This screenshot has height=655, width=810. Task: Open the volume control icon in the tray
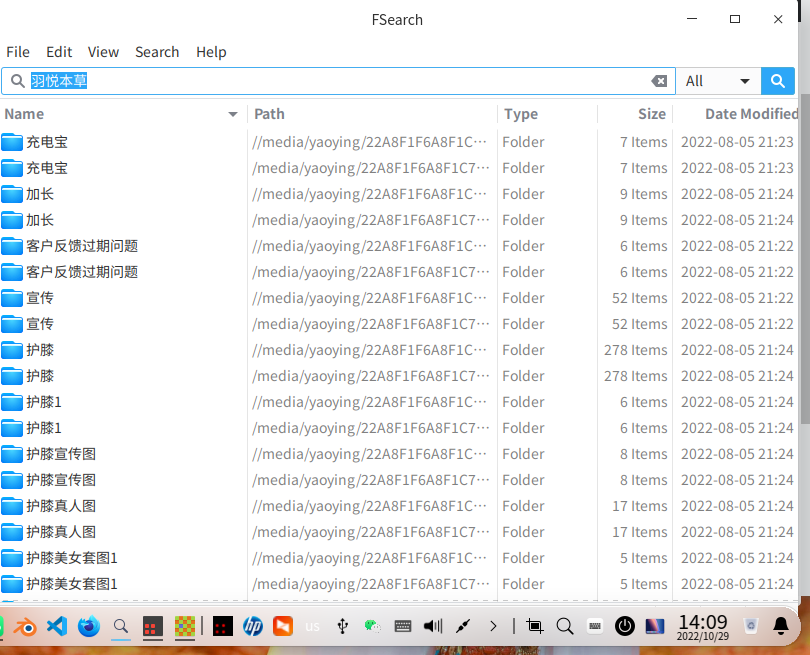coord(432,626)
